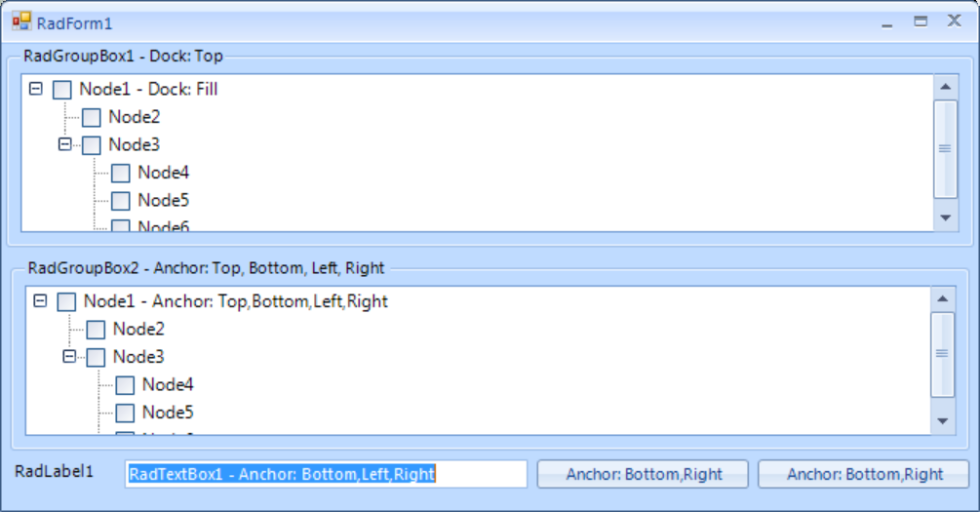Collapse Node3 in the RadGroupBox2 tree
Screen dimensions: 980x512
click(x=69, y=357)
